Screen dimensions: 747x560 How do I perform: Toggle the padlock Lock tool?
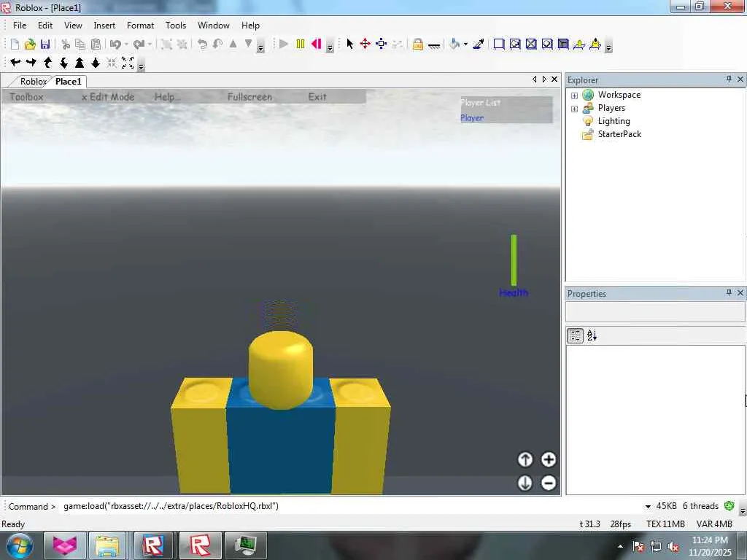[418, 44]
